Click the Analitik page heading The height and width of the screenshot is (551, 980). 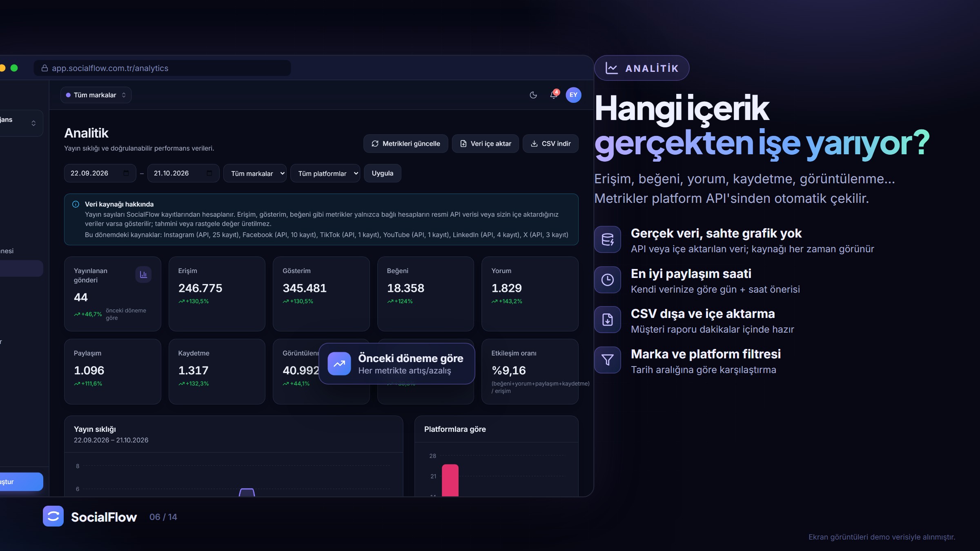[x=86, y=133]
